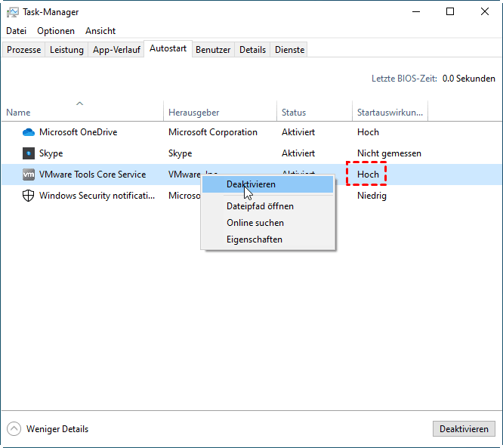Screen dimensions: 503x448
Task: Select VMware Tools Core Service name
Action: point(92,175)
